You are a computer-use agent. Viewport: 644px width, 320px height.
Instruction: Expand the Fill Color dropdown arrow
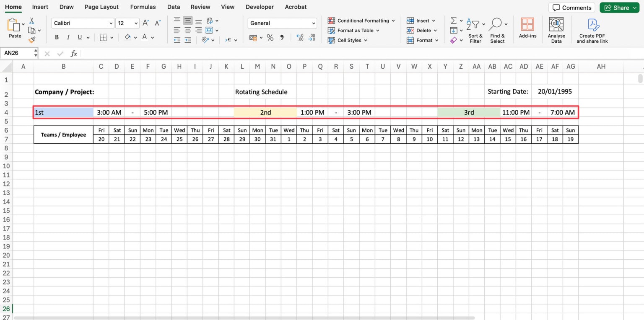(x=135, y=37)
